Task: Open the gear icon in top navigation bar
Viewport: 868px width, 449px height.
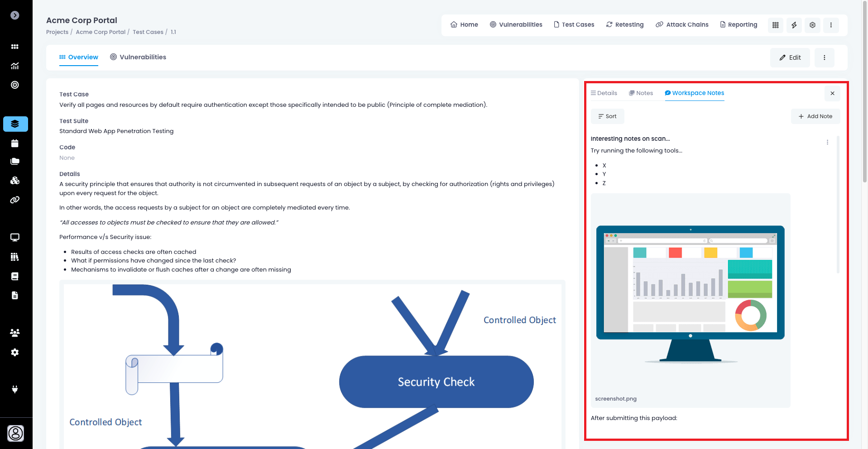Action: pyautogui.click(x=812, y=25)
